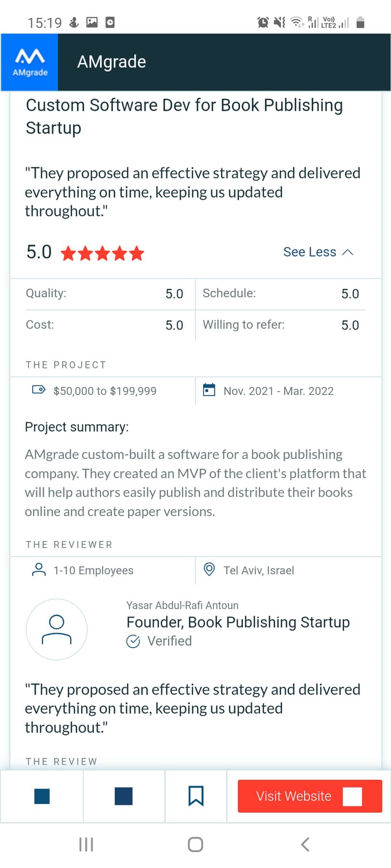
Task: Tap the white square on Visit Website
Action: click(352, 797)
